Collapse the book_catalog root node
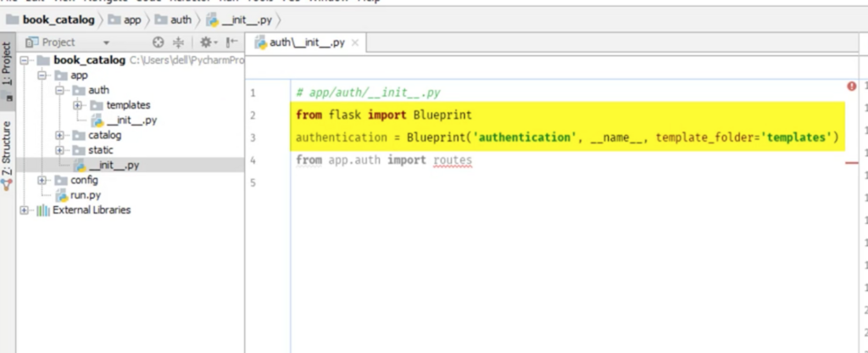 pyautogui.click(x=24, y=60)
